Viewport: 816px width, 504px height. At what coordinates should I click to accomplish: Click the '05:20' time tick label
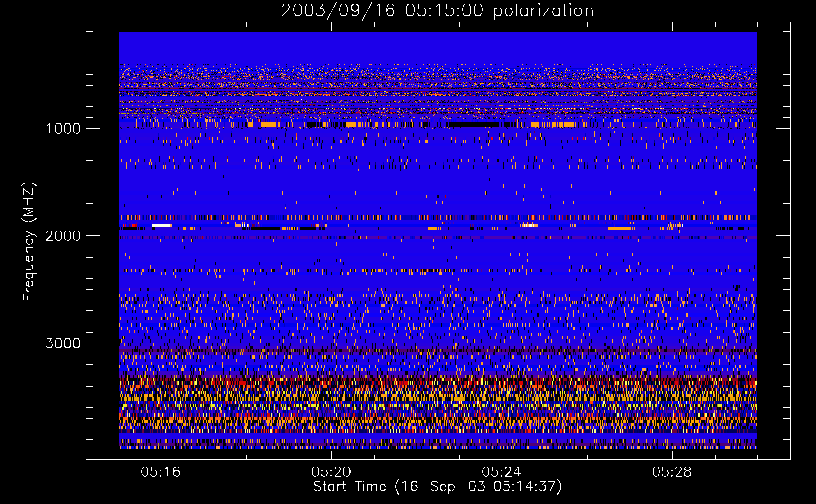(x=331, y=472)
